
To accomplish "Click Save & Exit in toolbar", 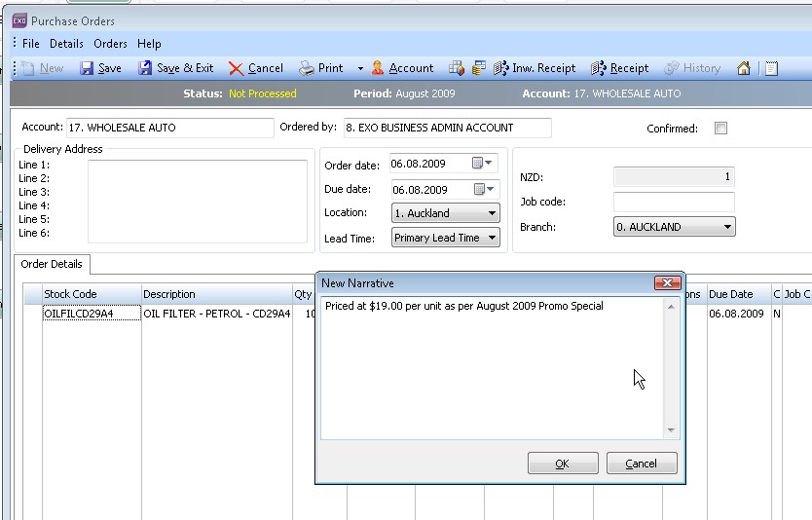I will 175,68.
